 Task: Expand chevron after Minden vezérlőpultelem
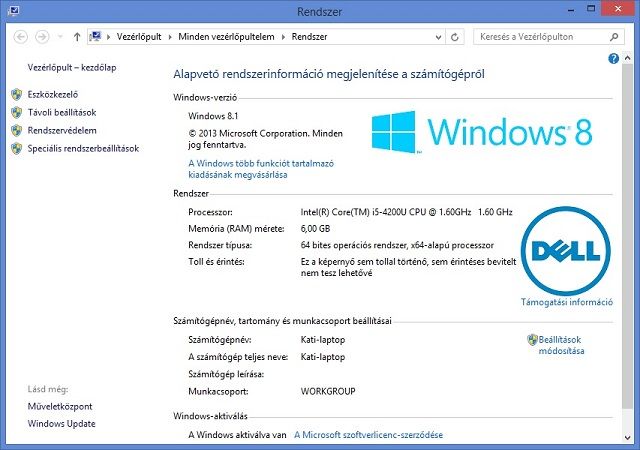tap(283, 37)
